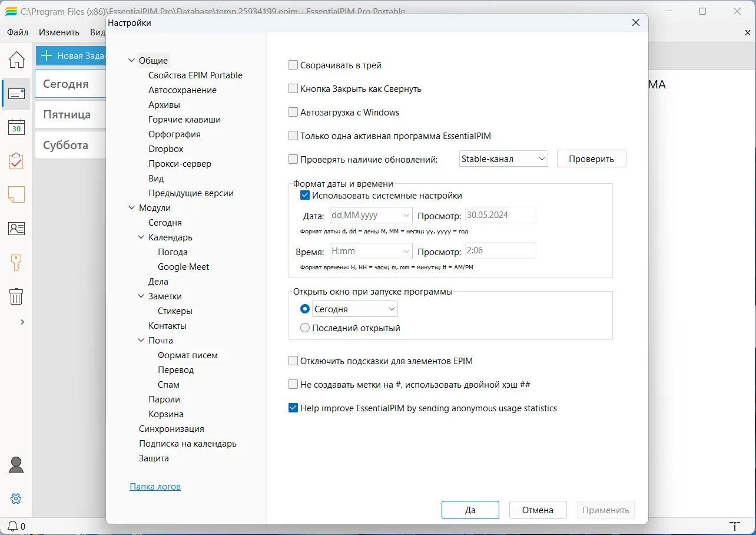Viewport: 756px width, 535px height.
Task: Switch to the Суббота day tab
Action: click(70, 145)
